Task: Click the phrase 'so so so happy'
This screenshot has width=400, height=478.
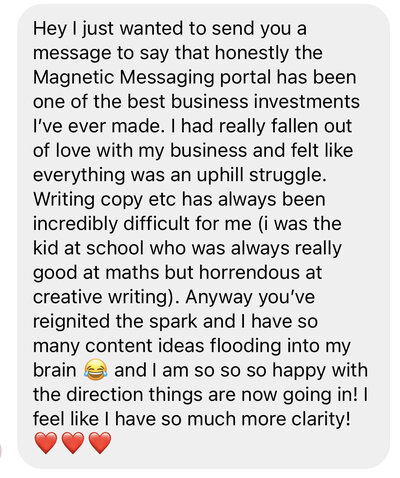Action: pyautogui.click(x=260, y=371)
